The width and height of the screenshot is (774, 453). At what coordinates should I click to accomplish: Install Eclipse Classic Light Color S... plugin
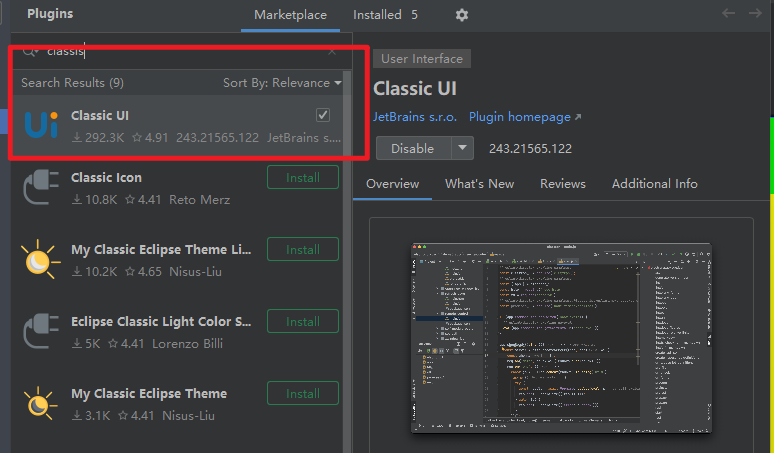(x=303, y=322)
